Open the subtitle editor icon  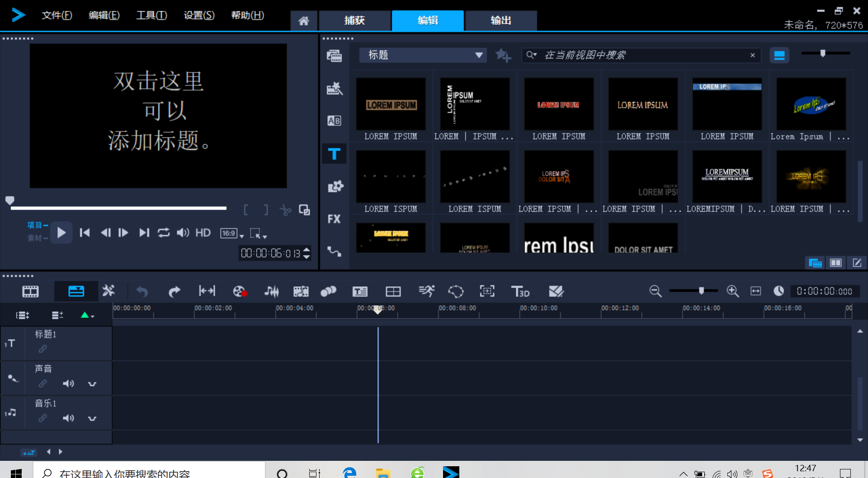pyautogui.click(x=360, y=292)
